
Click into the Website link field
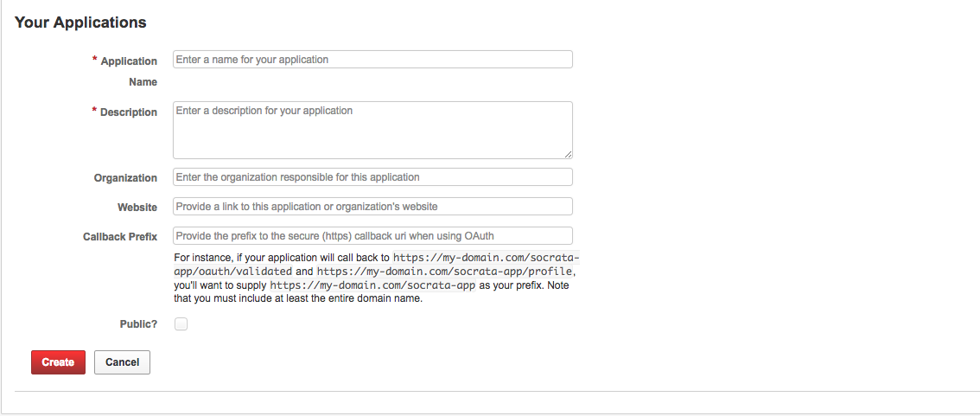point(372,207)
